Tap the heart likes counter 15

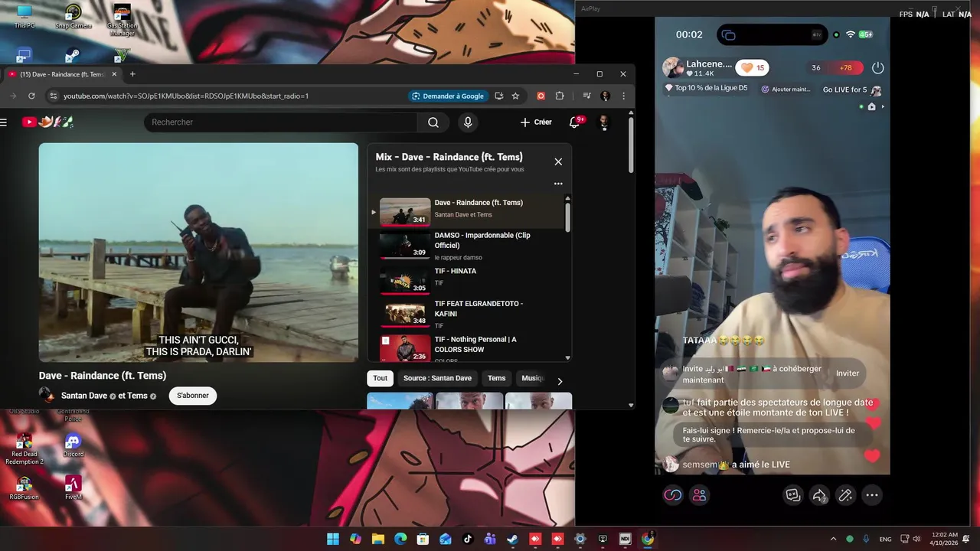pos(752,67)
